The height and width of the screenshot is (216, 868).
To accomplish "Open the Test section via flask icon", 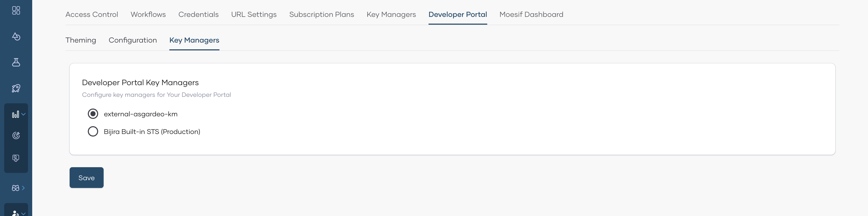I will 16,62.
